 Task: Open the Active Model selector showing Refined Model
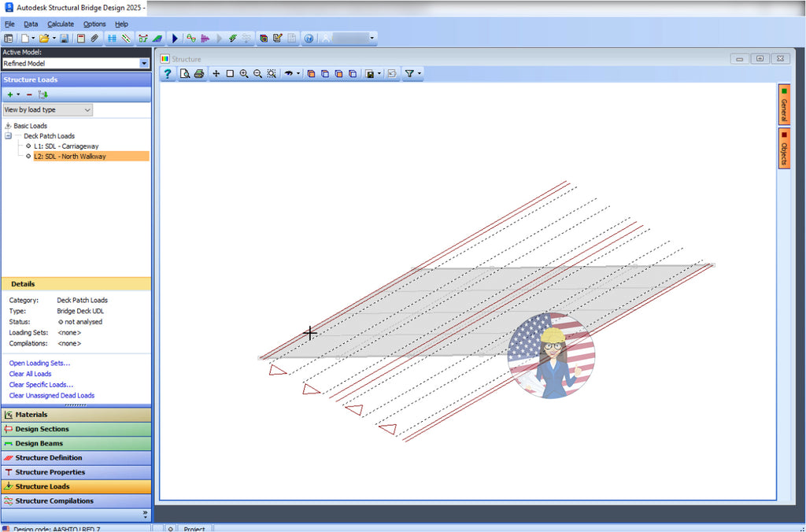pyautogui.click(x=143, y=63)
